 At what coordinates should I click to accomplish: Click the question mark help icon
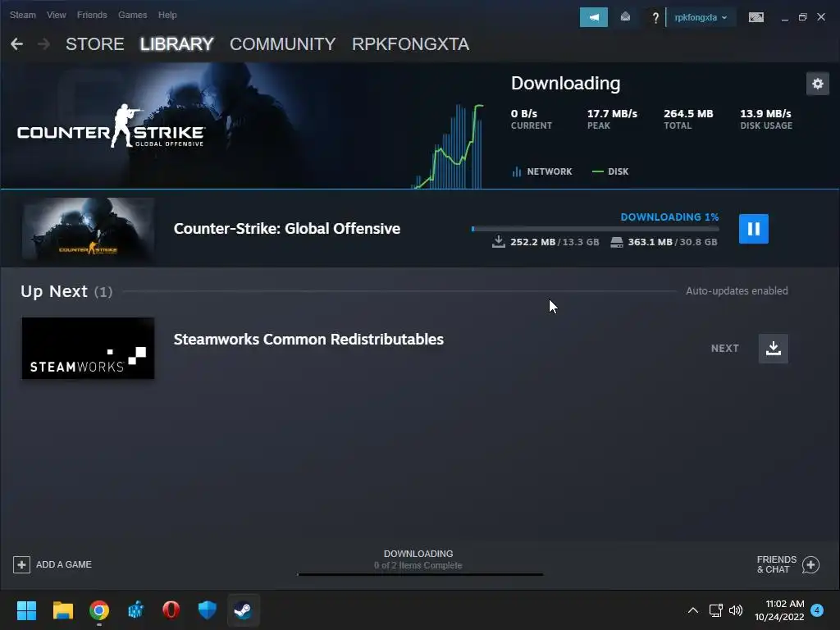[x=655, y=18]
